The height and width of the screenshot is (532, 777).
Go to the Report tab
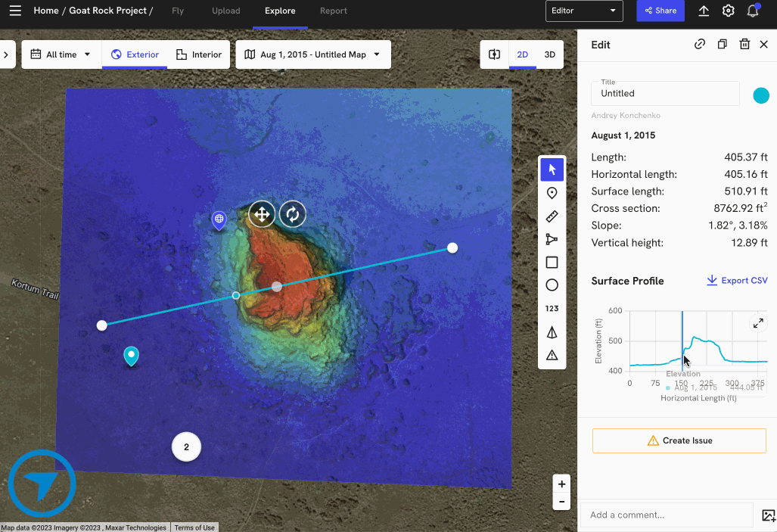[x=333, y=11]
